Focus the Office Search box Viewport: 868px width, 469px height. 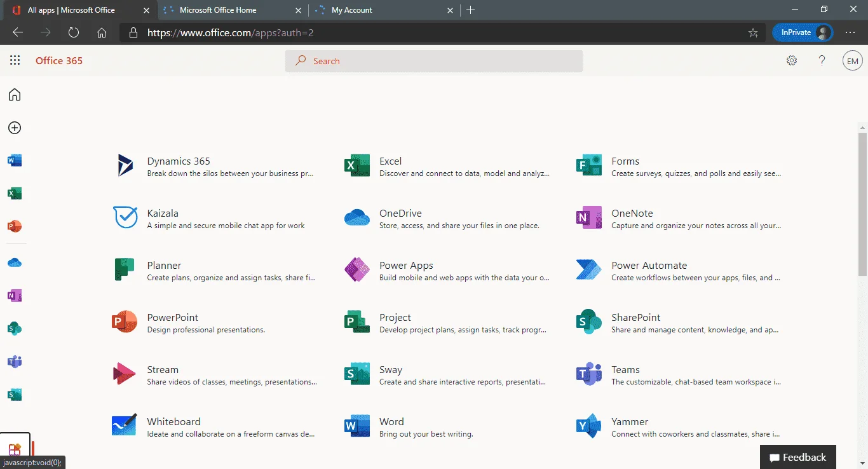pos(434,61)
